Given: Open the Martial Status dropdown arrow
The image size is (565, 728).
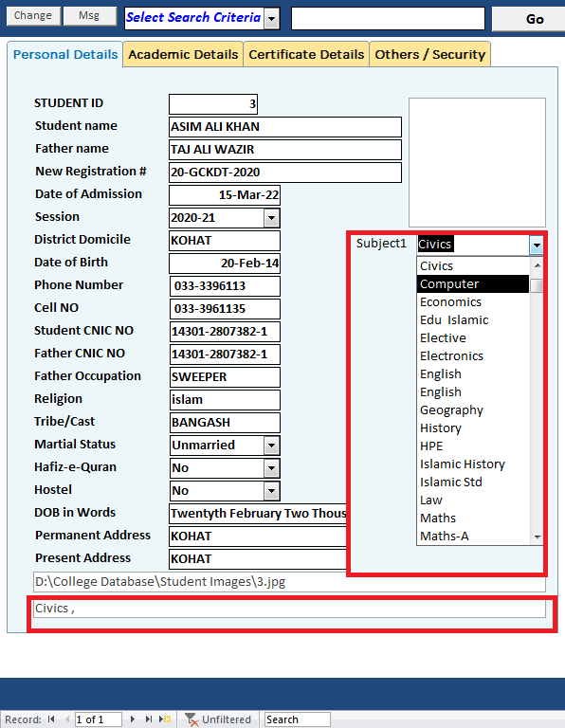Looking at the screenshot, I should tap(271, 446).
